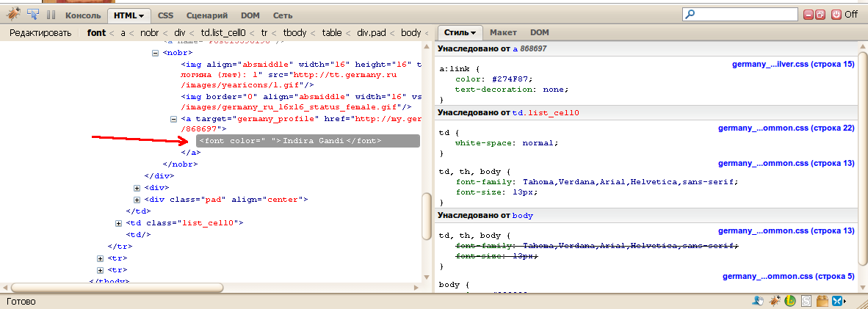Expand the td class="list_cell0" node
This screenshot has height=309, width=868.
click(x=119, y=223)
